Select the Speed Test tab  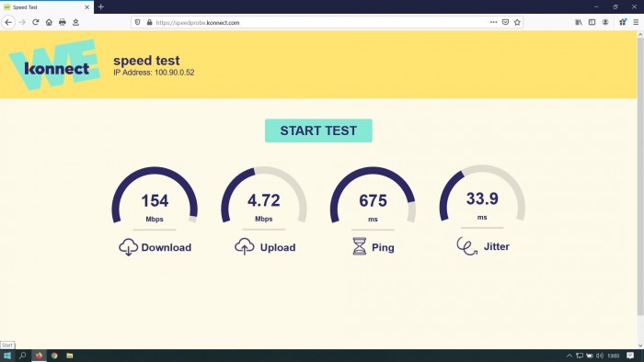46,7
